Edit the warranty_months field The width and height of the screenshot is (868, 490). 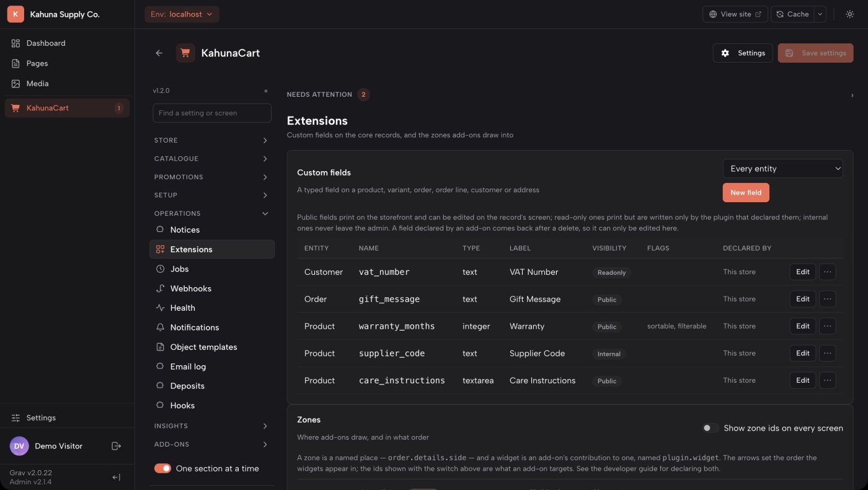pos(803,326)
